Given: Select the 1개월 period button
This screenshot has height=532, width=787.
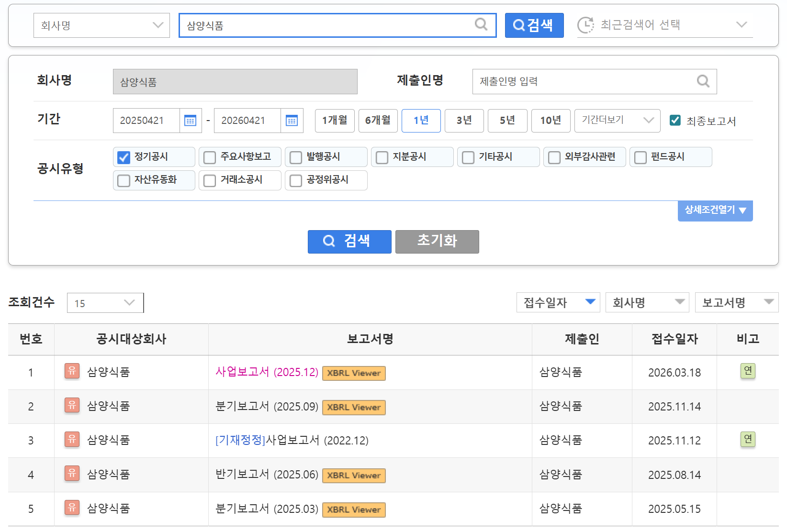Looking at the screenshot, I should pyautogui.click(x=335, y=121).
